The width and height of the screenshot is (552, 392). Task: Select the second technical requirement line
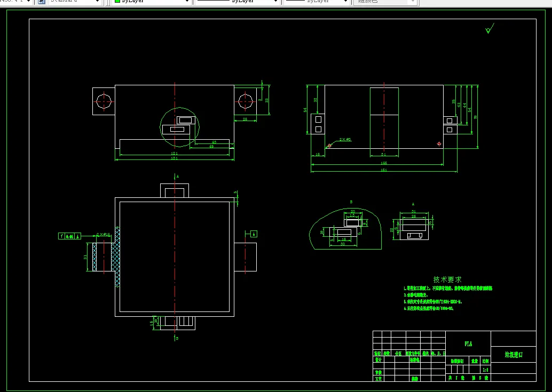(x=415, y=295)
